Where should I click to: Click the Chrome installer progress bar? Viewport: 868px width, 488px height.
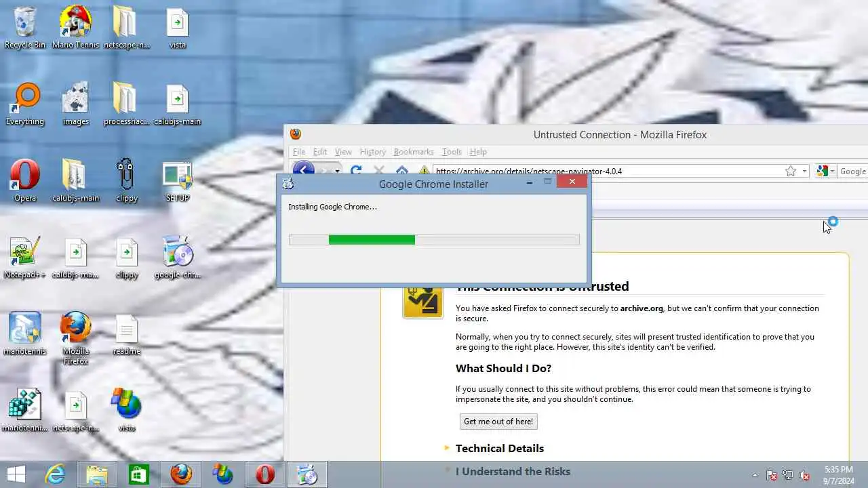point(434,240)
